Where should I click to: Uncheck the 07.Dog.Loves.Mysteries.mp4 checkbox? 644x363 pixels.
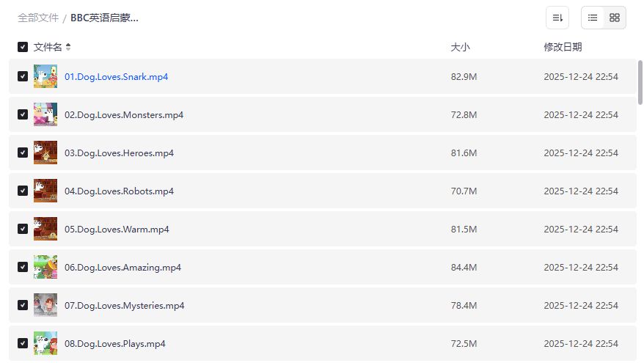(x=23, y=305)
